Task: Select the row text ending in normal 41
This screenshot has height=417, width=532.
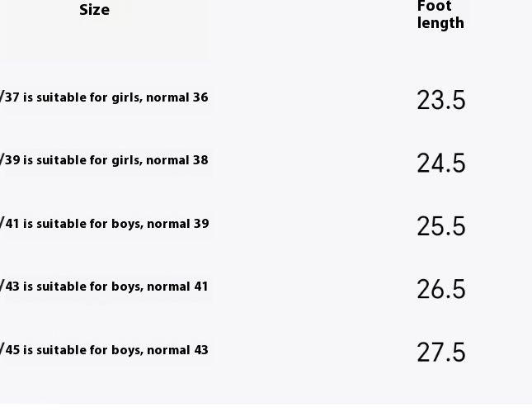Action: tap(105, 287)
